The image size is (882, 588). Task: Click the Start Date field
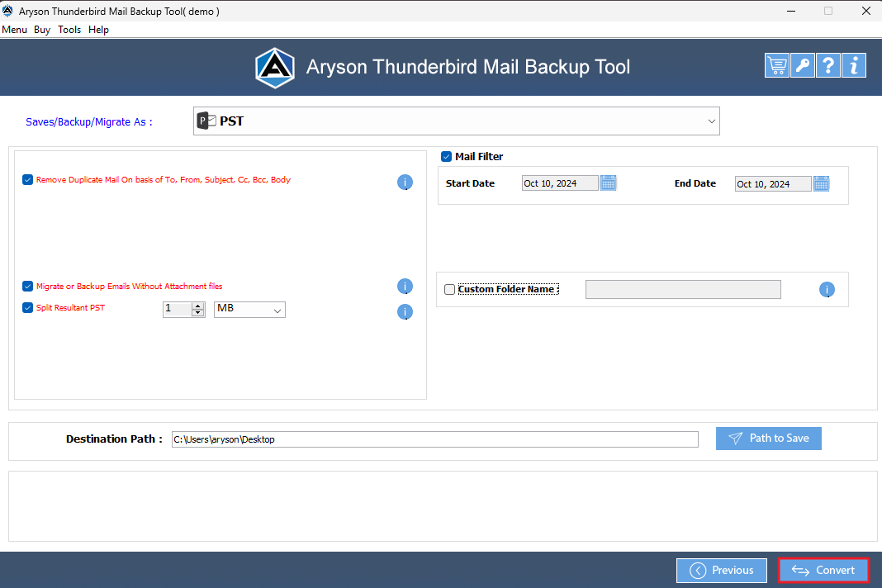[560, 183]
